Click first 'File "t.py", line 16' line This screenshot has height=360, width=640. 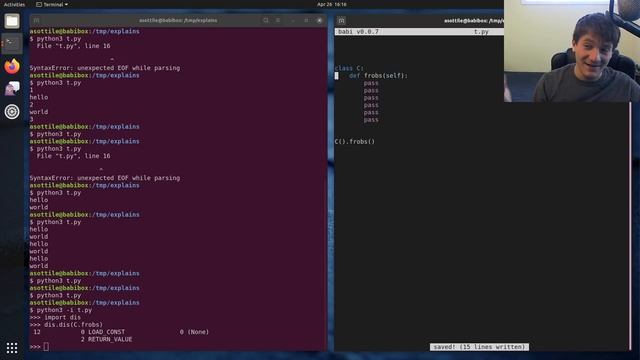pos(73,46)
